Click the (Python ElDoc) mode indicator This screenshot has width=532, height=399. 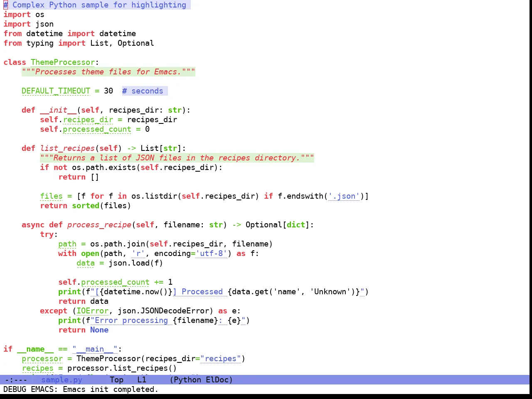point(201,379)
